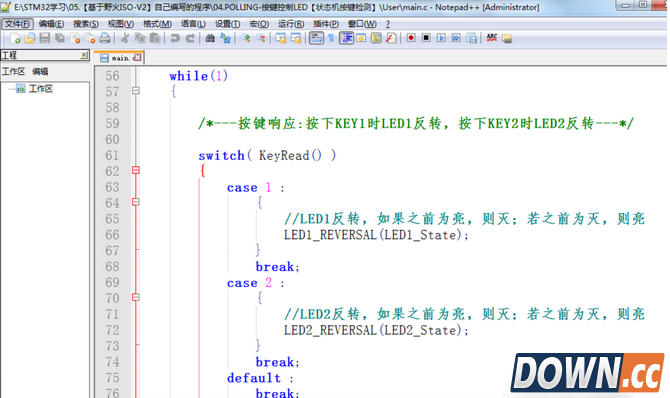Create a new file with the New toolbar icon
Viewport: 670px width, 398px height.
[x=15, y=38]
